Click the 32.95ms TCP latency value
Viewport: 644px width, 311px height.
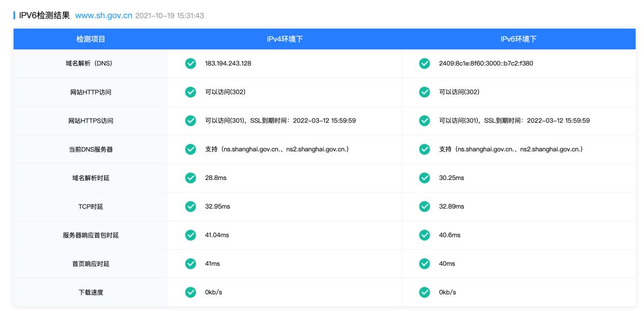tap(217, 206)
